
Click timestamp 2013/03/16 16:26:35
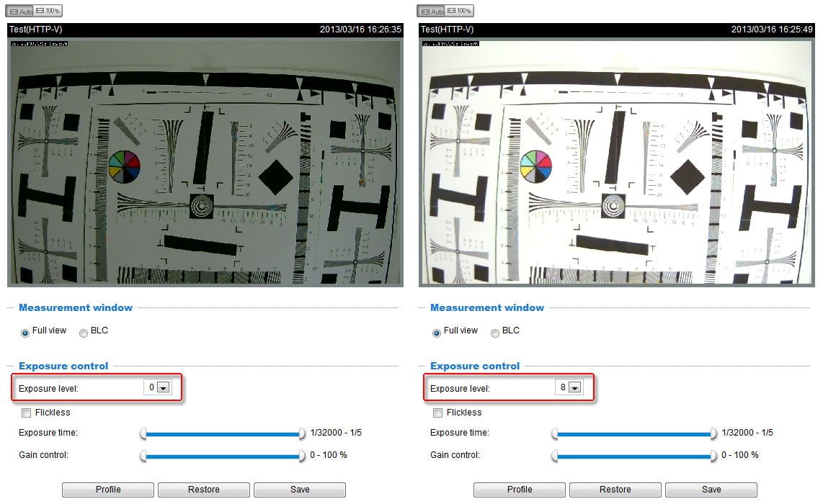tap(360, 30)
